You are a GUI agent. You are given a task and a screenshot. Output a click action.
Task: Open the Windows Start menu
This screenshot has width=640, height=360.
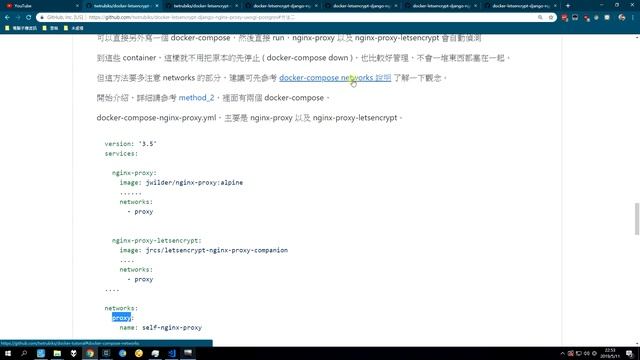click(x=8, y=353)
